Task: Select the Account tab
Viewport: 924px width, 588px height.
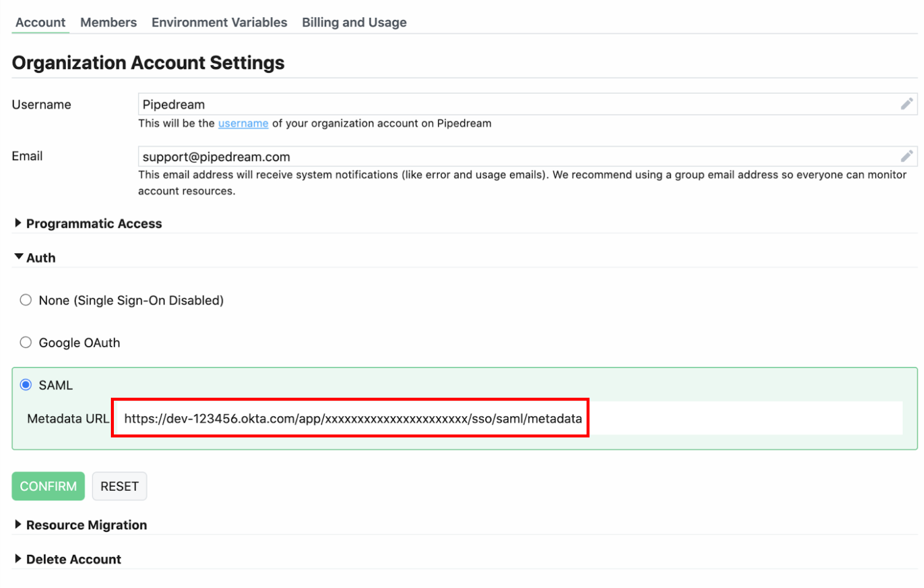Action: (40, 23)
